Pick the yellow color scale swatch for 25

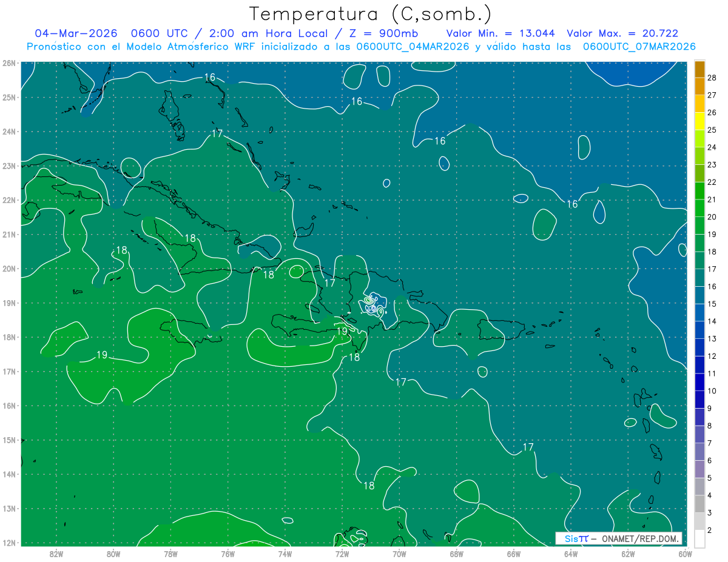699,121
